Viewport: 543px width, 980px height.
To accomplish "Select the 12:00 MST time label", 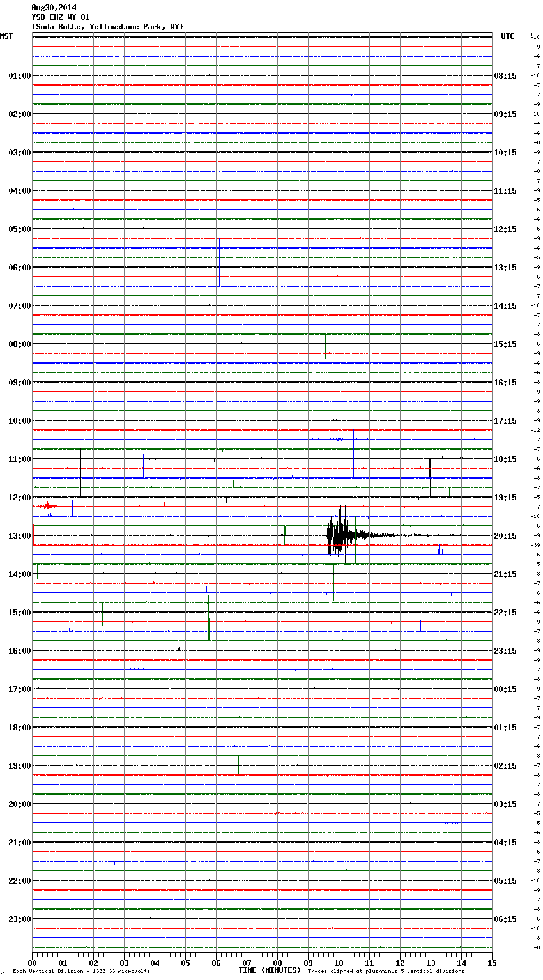I will [x=19, y=498].
